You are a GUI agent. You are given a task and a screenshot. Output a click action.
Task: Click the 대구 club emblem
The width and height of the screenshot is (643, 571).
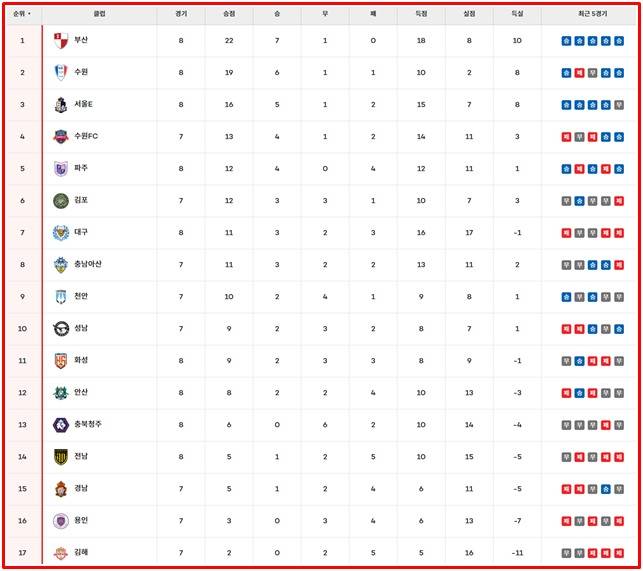60,233
